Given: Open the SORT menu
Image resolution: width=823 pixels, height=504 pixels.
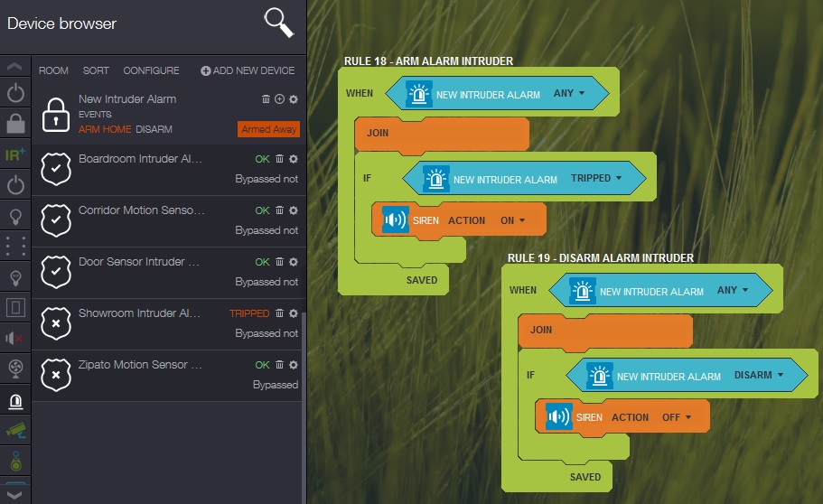Looking at the screenshot, I should coord(96,70).
